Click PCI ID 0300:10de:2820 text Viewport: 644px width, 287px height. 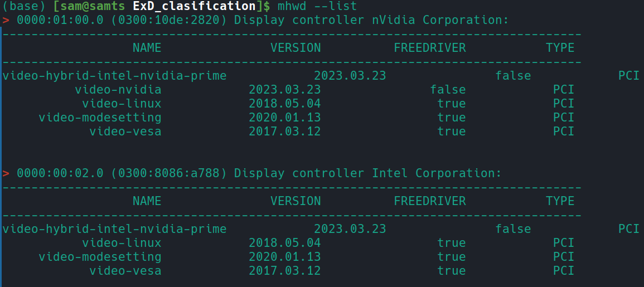169,20
